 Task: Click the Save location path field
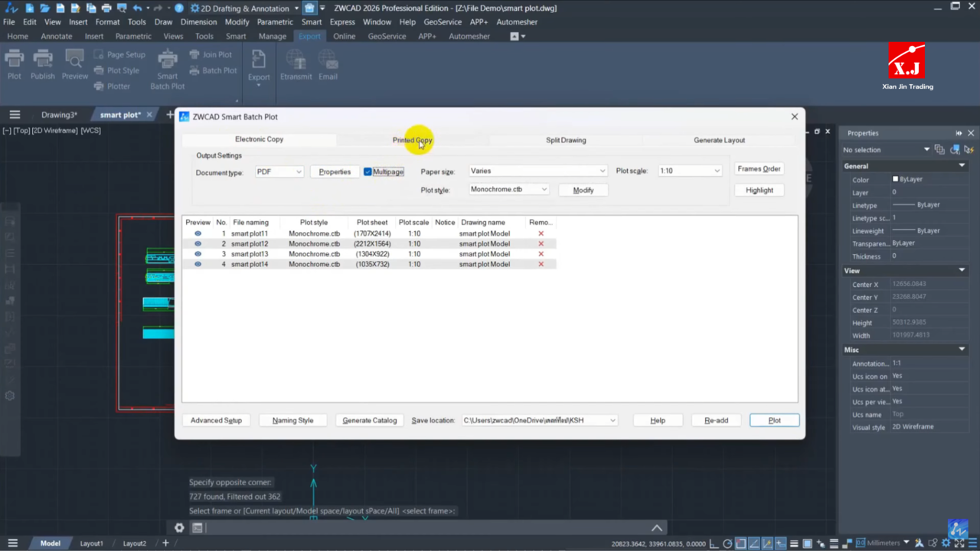coord(534,420)
